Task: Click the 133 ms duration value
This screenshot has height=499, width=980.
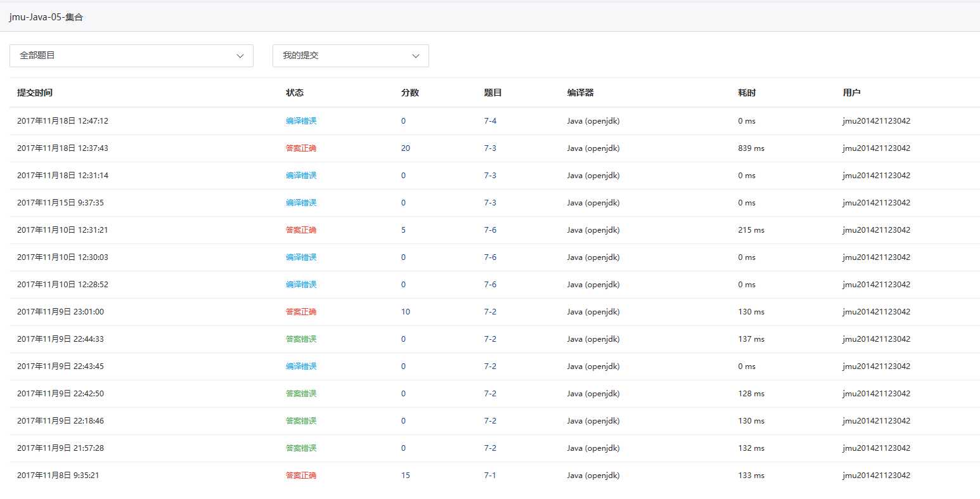Action: point(751,476)
